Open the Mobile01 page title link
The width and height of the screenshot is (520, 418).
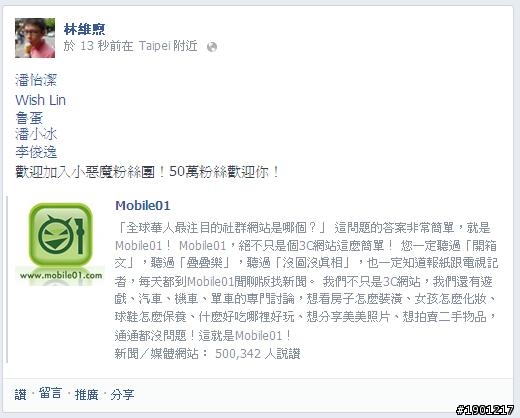coord(143,206)
